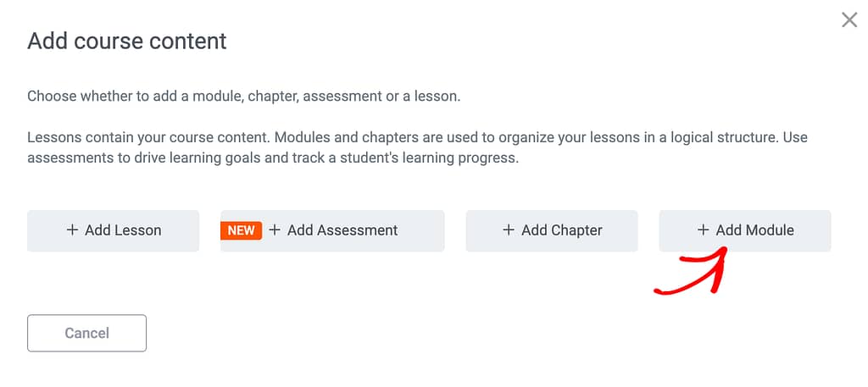
Task: Close the dialog with the X icon
Action: 849,19
